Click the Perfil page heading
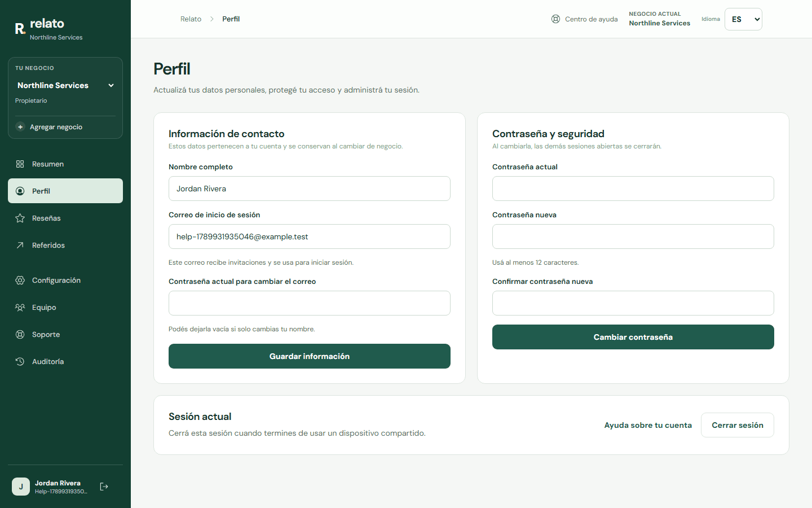 tap(172, 69)
